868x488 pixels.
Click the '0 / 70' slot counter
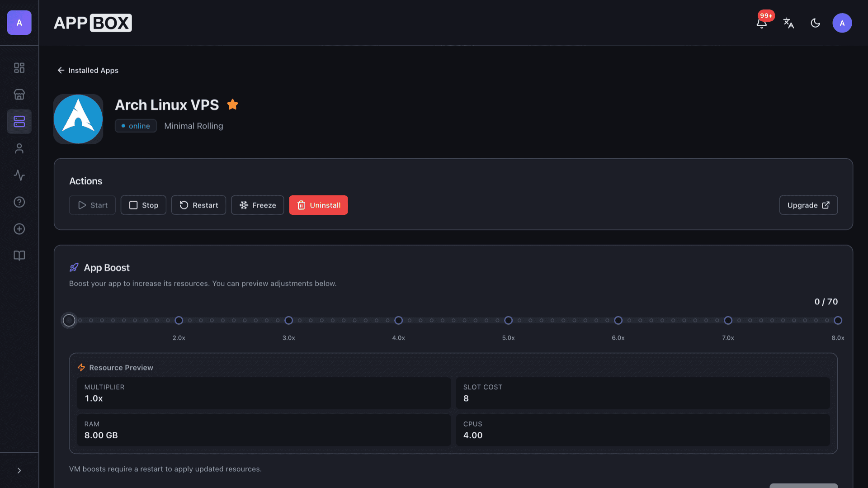826,302
